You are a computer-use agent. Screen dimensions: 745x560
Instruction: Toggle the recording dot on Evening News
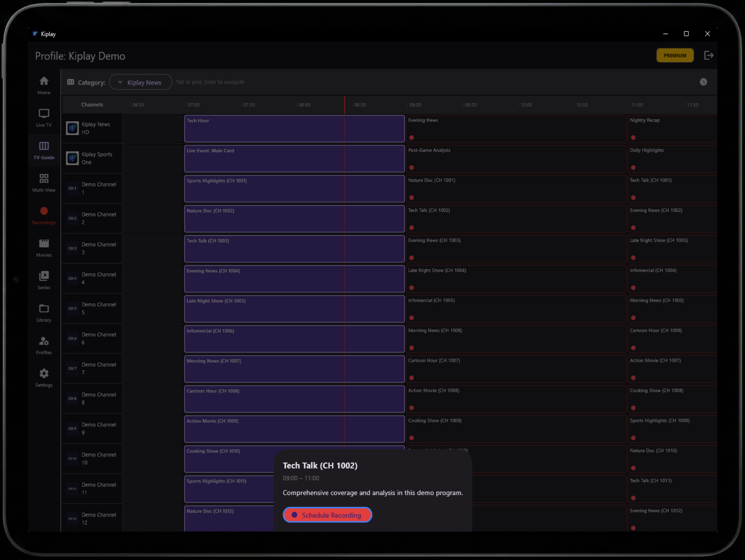pos(411,137)
